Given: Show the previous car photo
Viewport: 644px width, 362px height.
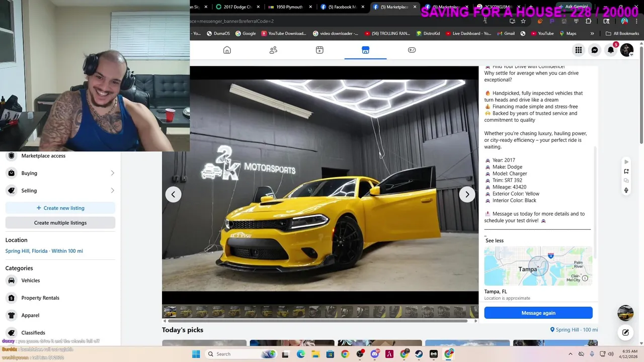Looking at the screenshot, I should [173, 194].
